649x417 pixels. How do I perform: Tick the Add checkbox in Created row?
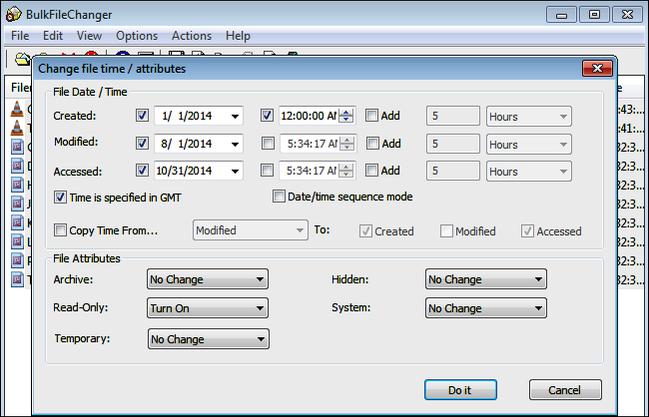[x=372, y=116]
